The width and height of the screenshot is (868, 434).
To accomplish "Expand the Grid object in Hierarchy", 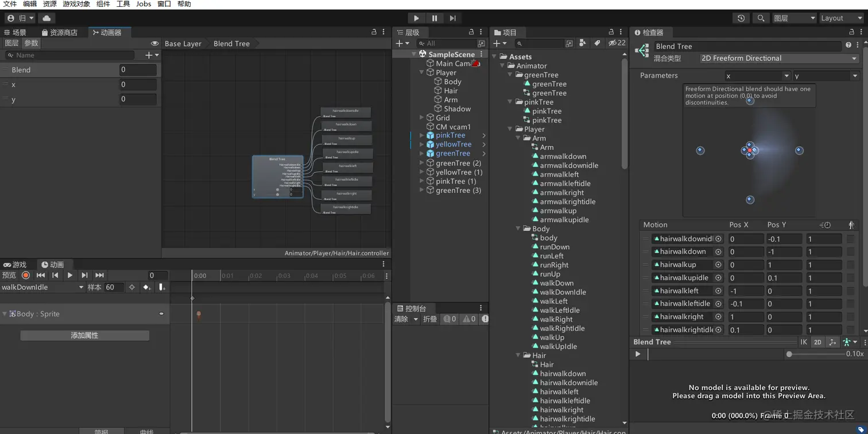I will [x=422, y=118].
